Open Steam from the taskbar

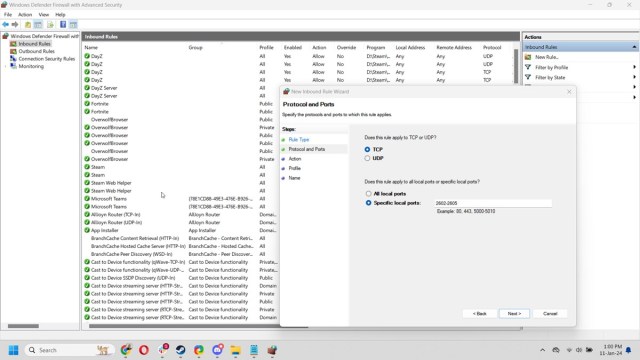[x=180, y=350]
